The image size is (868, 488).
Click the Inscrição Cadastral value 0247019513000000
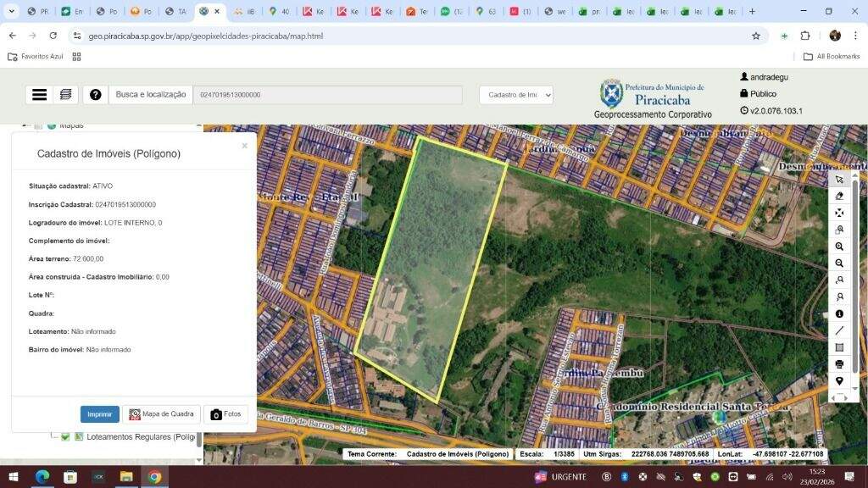(x=125, y=204)
